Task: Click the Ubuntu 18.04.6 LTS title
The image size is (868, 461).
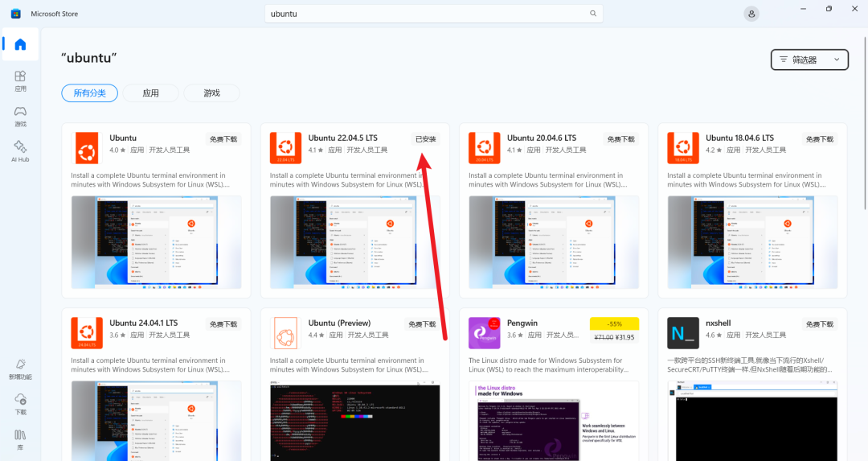Action: [x=739, y=138]
